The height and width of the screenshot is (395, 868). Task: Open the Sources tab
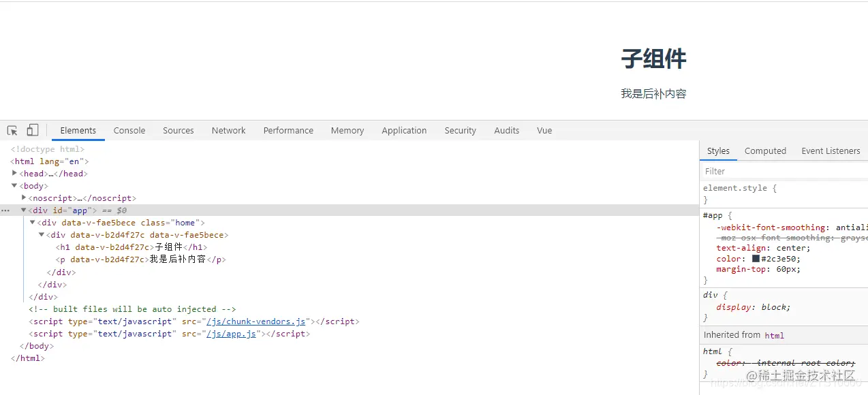click(179, 131)
